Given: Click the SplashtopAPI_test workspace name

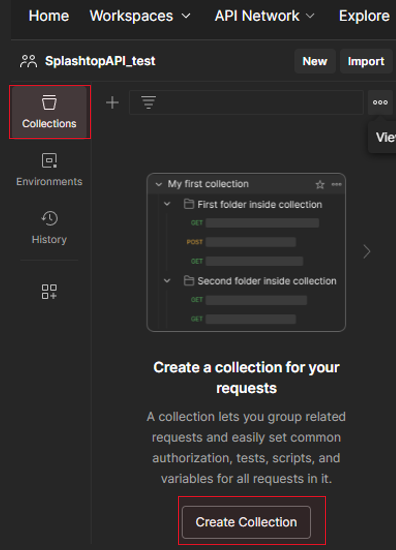Looking at the screenshot, I should (x=100, y=61).
